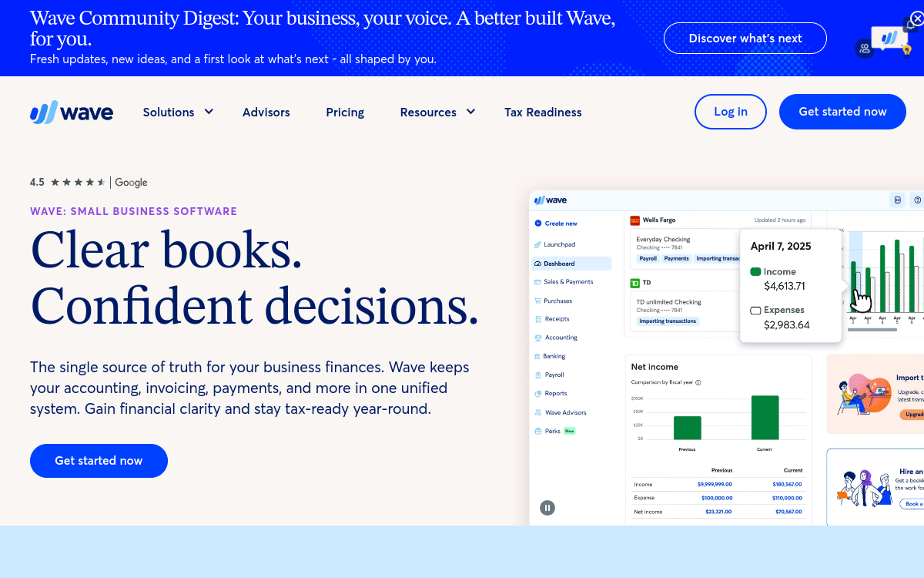Click the lightbulb icon in the banner

(x=907, y=52)
